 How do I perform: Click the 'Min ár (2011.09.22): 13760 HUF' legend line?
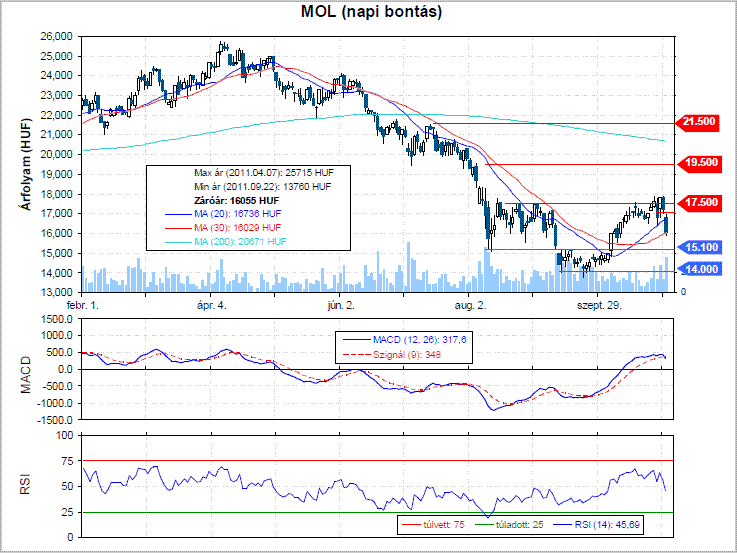(262, 187)
